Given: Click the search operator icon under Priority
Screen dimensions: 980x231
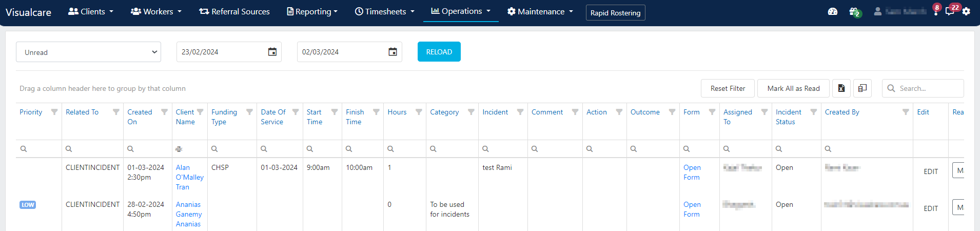Looking at the screenshot, I should pyautogui.click(x=24, y=149).
